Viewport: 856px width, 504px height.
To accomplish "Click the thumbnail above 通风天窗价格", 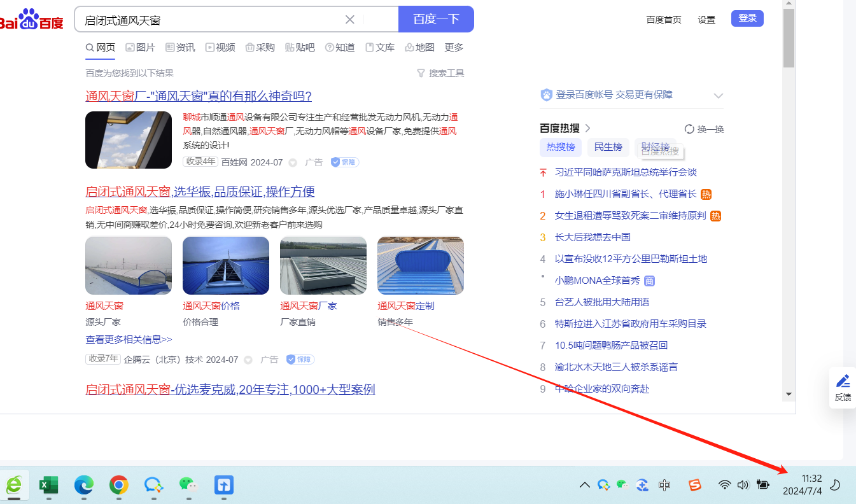I will point(226,266).
